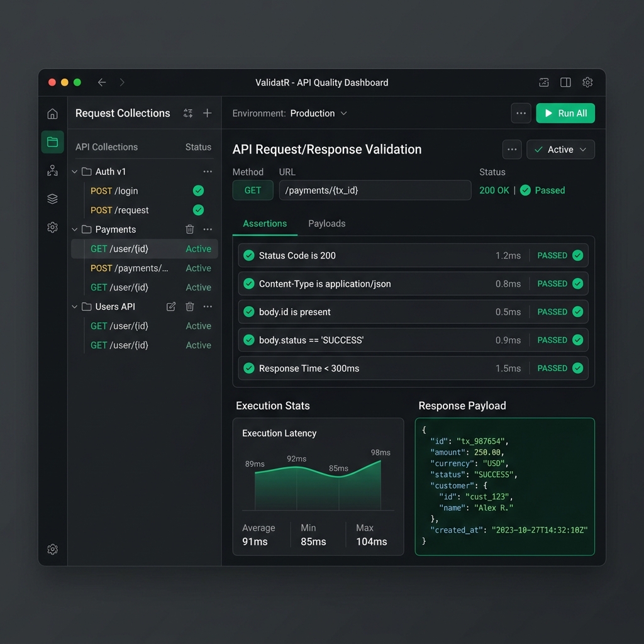Click the Min 85ms stat
The height and width of the screenshot is (644, 644).
(313, 535)
